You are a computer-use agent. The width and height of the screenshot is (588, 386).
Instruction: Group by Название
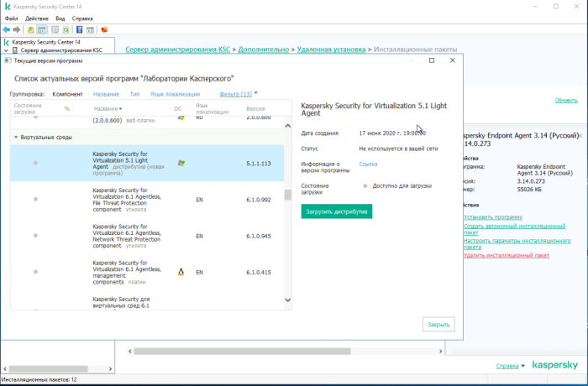[x=106, y=94]
